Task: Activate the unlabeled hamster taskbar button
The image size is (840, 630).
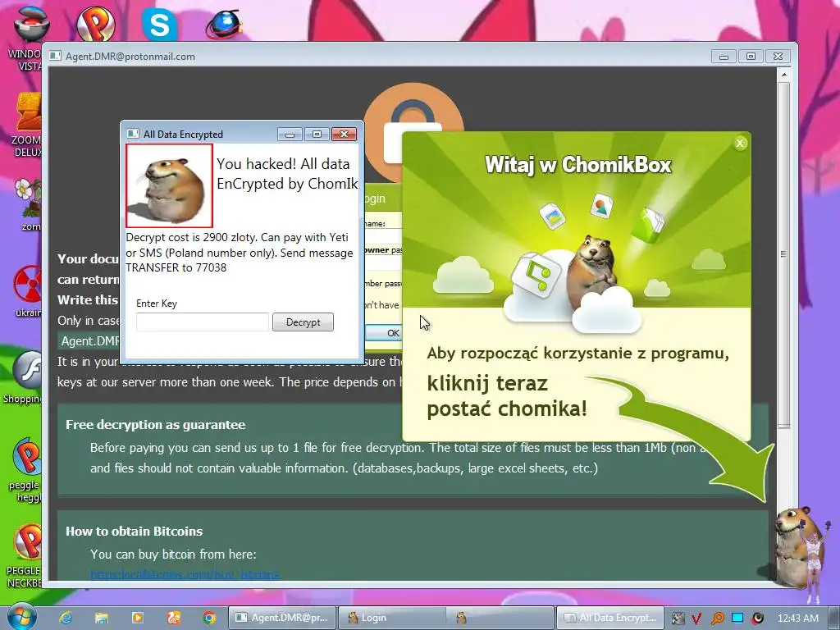Action: (x=501, y=618)
